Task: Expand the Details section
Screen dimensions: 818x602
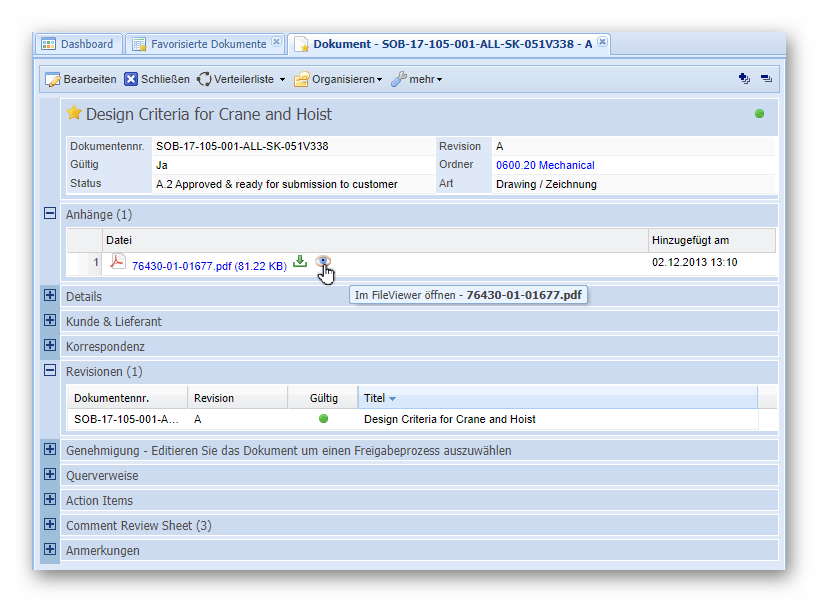Action: point(50,295)
